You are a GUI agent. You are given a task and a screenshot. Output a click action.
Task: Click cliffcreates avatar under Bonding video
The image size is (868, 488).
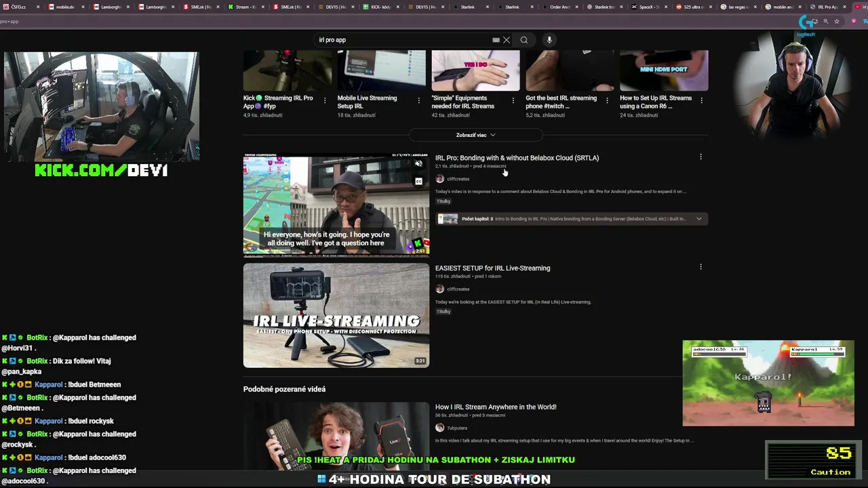(x=439, y=179)
